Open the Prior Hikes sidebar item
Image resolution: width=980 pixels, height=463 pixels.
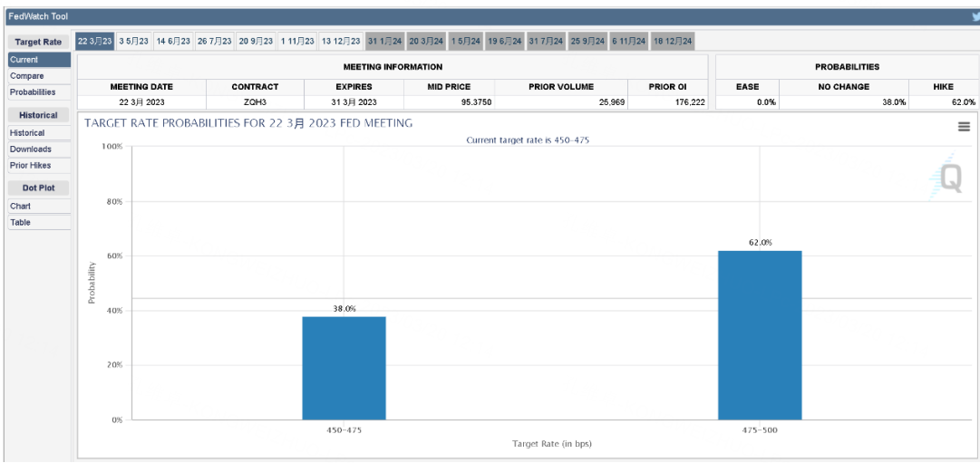[39, 166]
